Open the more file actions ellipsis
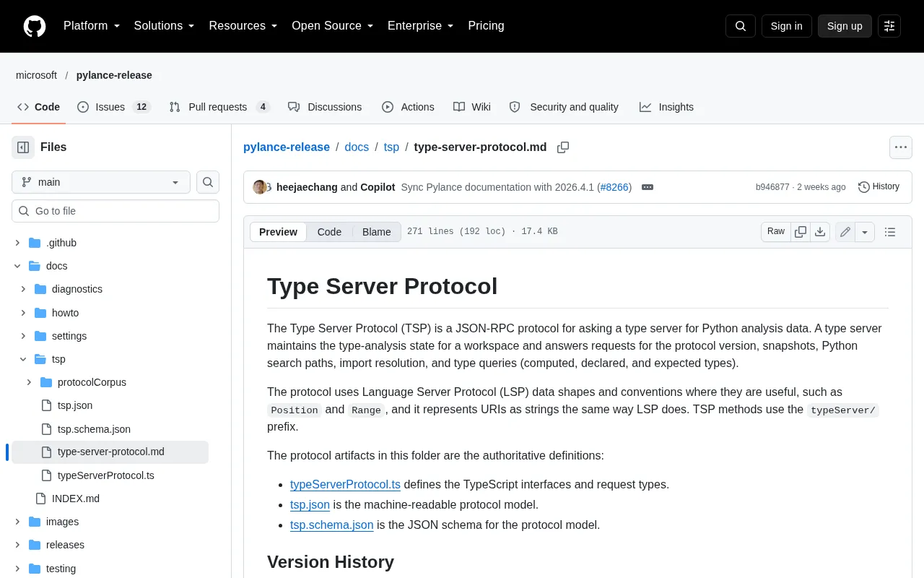 (x=901, y=147)
